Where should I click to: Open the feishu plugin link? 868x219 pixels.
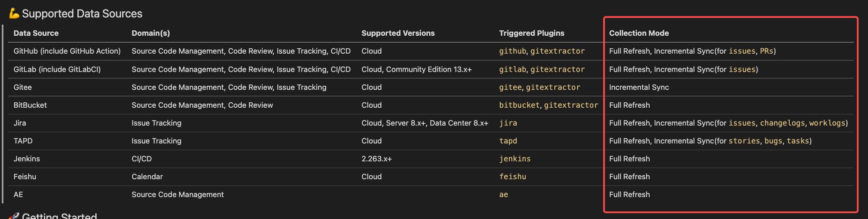pos(512,177)
